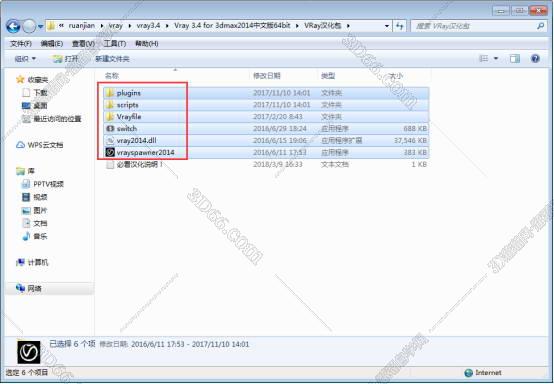
Task: Open the 帮助(H) menu
Action: click(146, 43)
